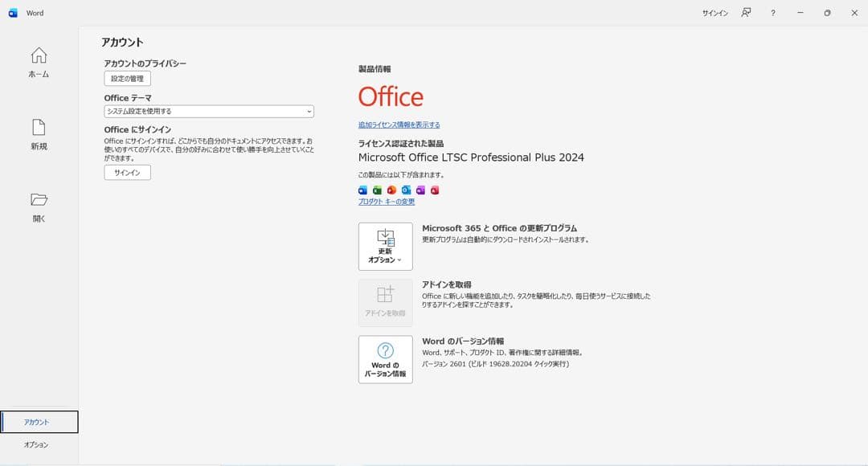Image resolution: width=868 pixels, height=466 pixels.
Task: Minimize the Word window
Action: pyautogui.click(x=800, y=13)
